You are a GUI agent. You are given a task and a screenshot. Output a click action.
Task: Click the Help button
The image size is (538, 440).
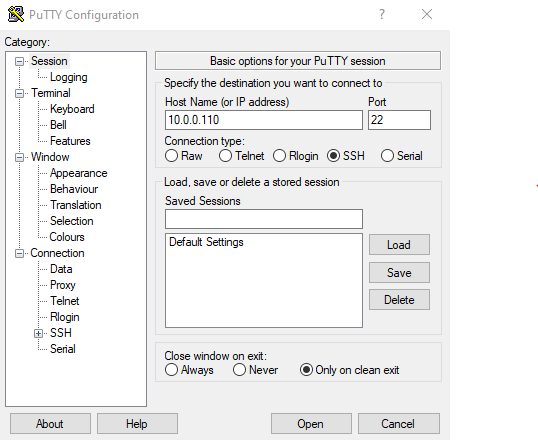[x=137, y=424]
